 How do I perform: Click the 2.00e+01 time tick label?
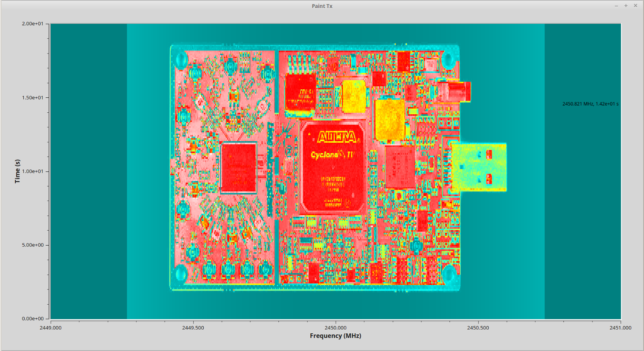pyautogui.click(x=33, y=24)
